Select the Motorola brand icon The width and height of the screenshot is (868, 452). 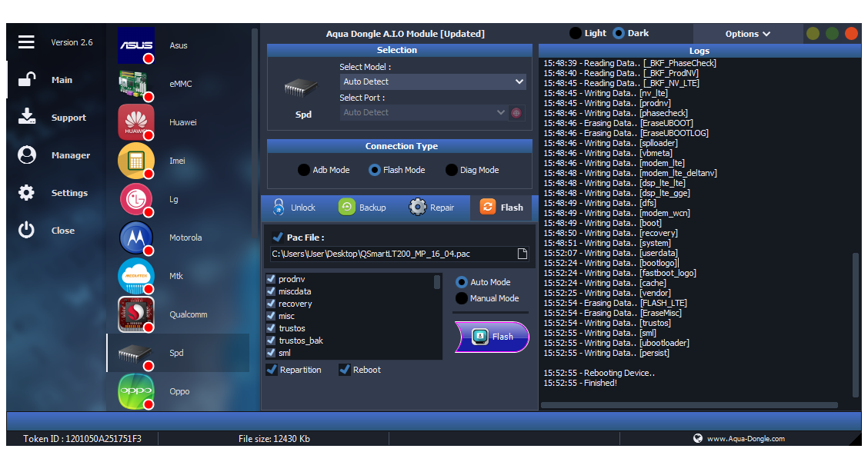[x=136, y=238]
